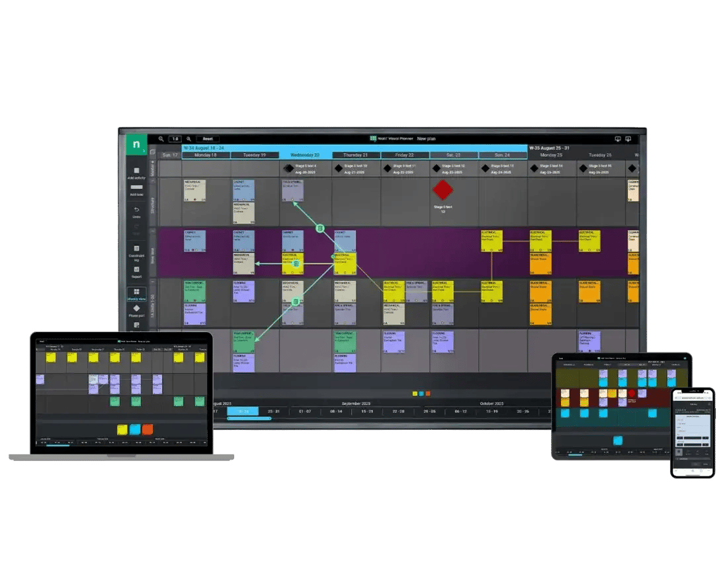Jump to week 08 - 14 in bottom timeline
Viewport: 725px width, 588px height.
[336, 411]
